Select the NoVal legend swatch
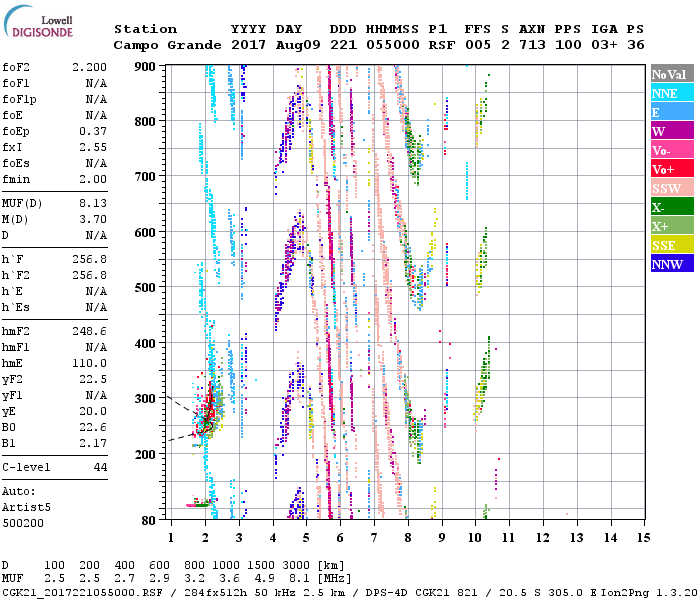This screenshot has width=700, height=600. click(668, 75)
